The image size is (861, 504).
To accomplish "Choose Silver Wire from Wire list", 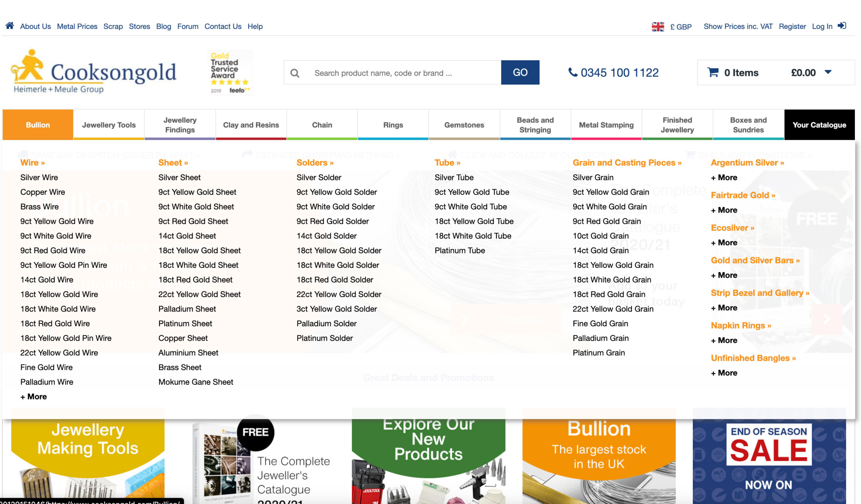I will tap(39, 177).
